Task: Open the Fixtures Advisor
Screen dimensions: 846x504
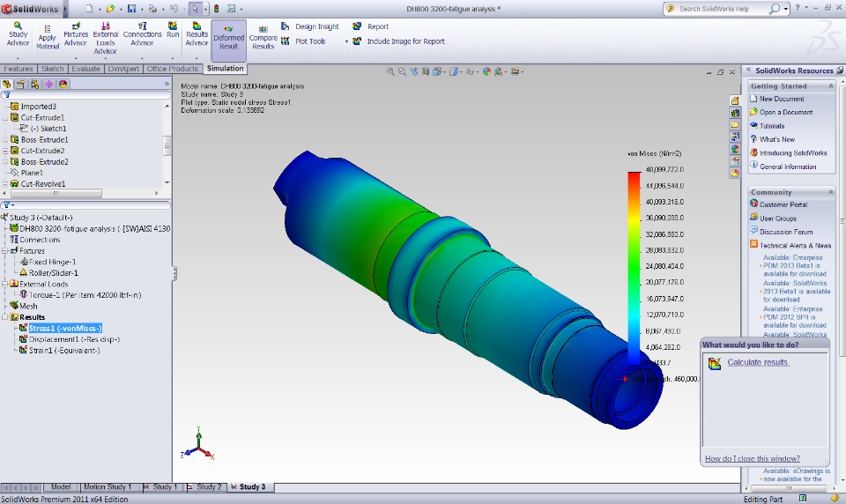Action: [x=76, y=34]
